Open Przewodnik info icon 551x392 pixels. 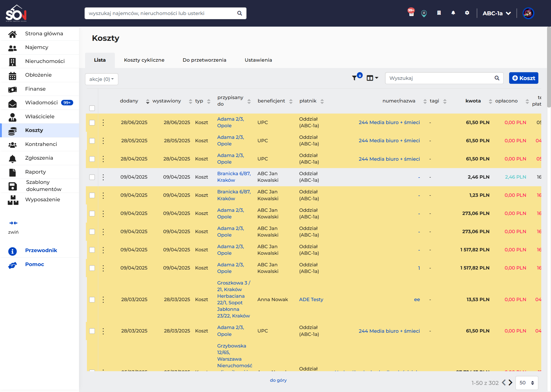(12, 251)
